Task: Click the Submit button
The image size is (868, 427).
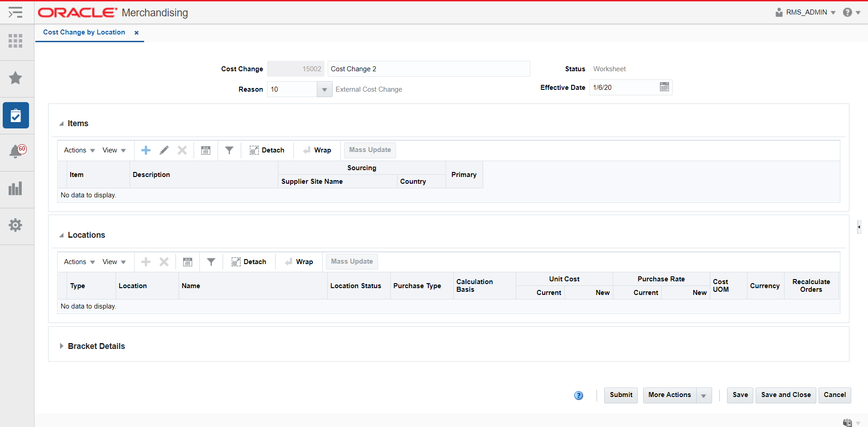Action: point(621,395)
